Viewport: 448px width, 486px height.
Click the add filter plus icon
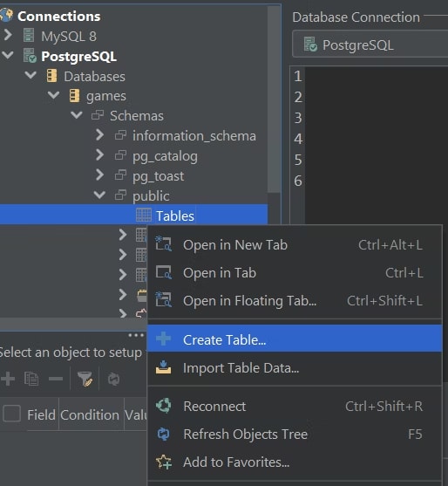8,379
